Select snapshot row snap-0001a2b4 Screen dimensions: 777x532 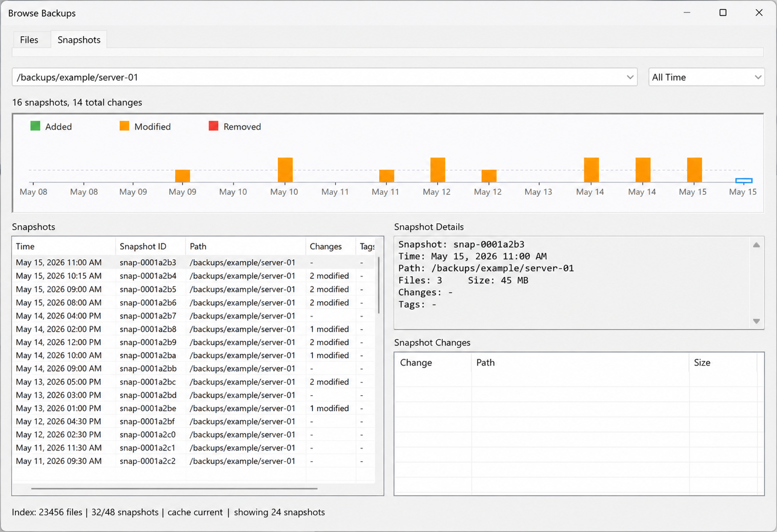pos(194,276)
